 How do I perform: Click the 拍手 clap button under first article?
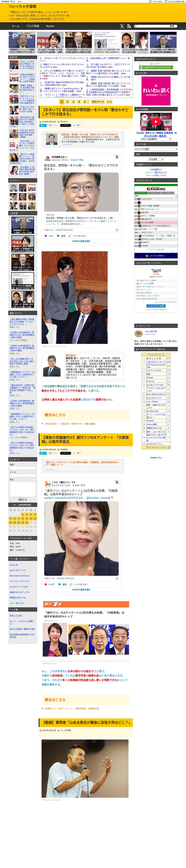tap(78, 125)
